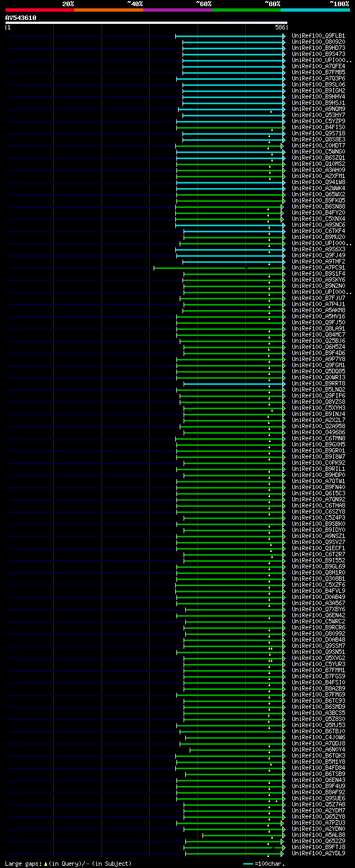Open hit UniRef100_B9IGH2
This screenshot has height=868, width=355.
click(x=318, y=90)
